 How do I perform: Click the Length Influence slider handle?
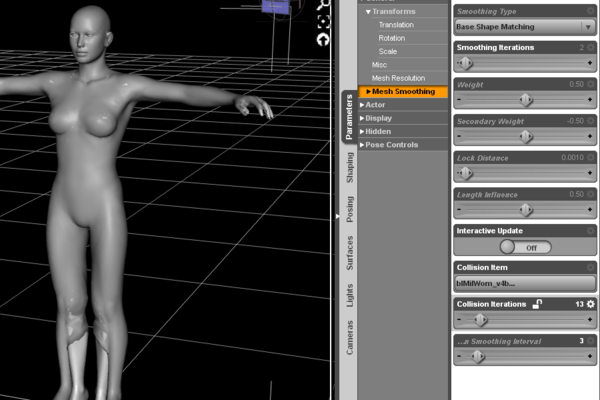pos(526,210)
